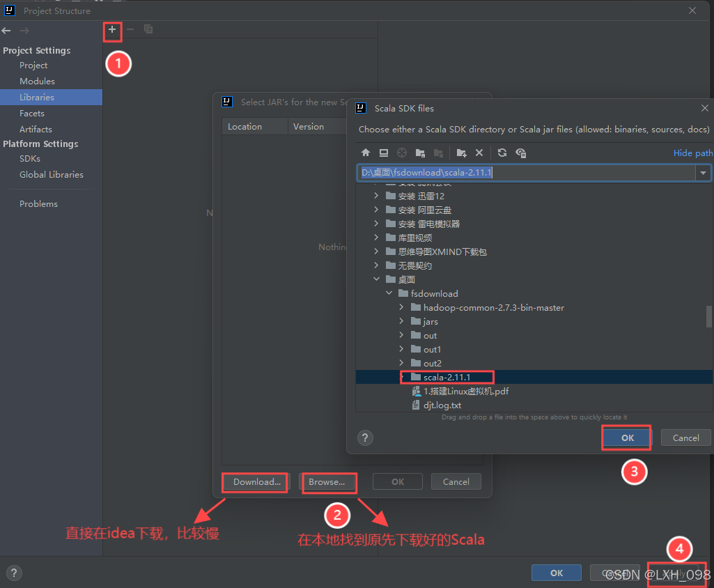Expand the 安装 雷电模拟器 folder
This screenshot has width=714, height=588.
(376, 224)
